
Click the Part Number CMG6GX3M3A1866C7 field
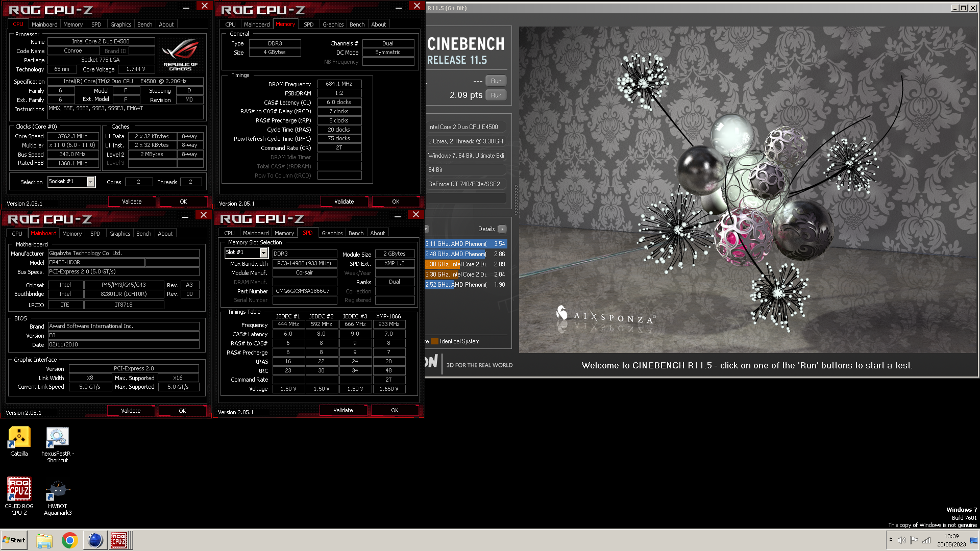point(305,291)
